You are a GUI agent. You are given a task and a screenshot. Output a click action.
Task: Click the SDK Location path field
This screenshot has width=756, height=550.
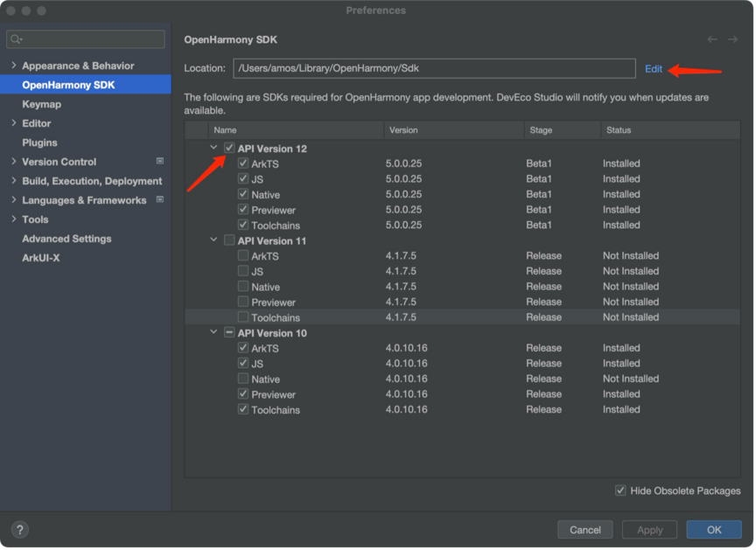433,68
